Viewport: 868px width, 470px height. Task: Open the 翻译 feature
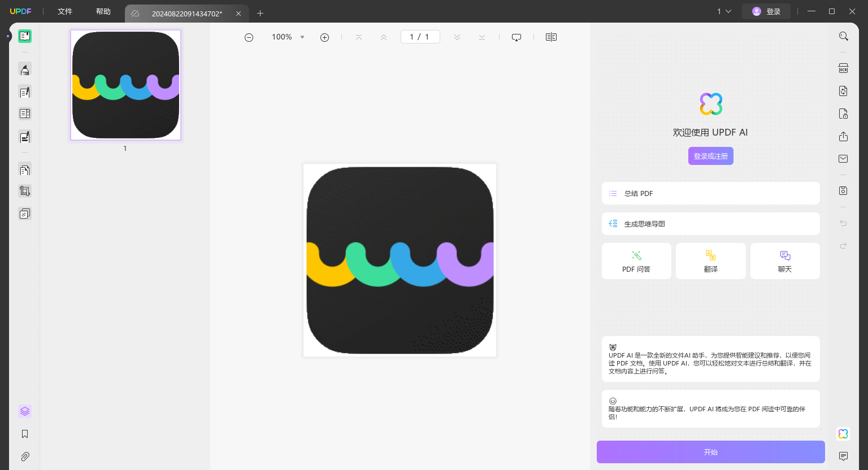(711, 261)
